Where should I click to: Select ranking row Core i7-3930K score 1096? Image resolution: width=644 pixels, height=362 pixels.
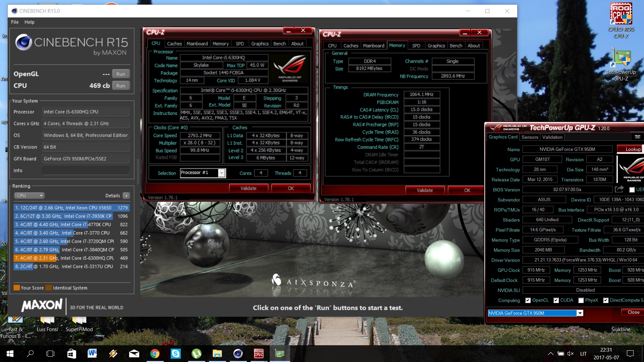pyautogui.click(x=71, y=216)
